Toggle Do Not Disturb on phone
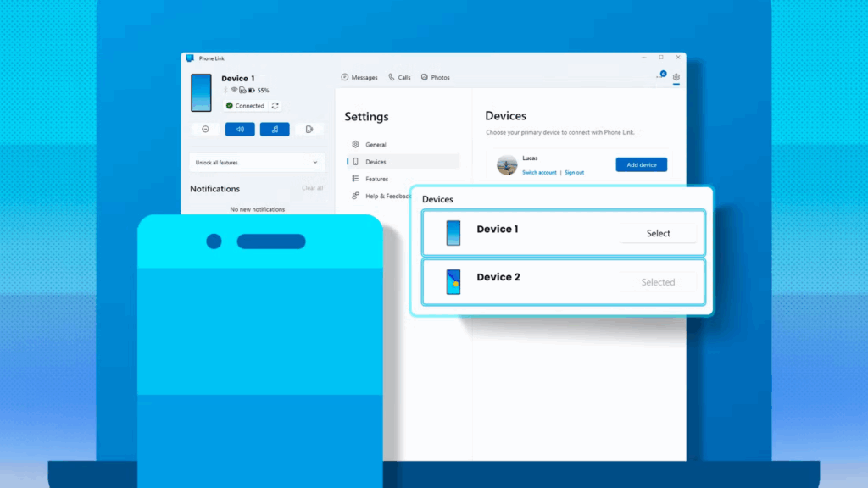The height and width of the screenshot is (488, 868). pos(205,129)
